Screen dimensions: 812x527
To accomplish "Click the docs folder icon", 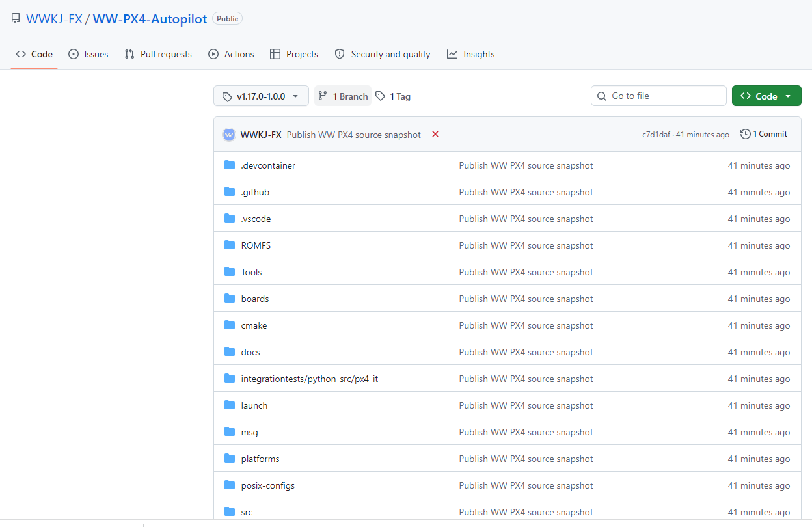I will tap(230, 352).
